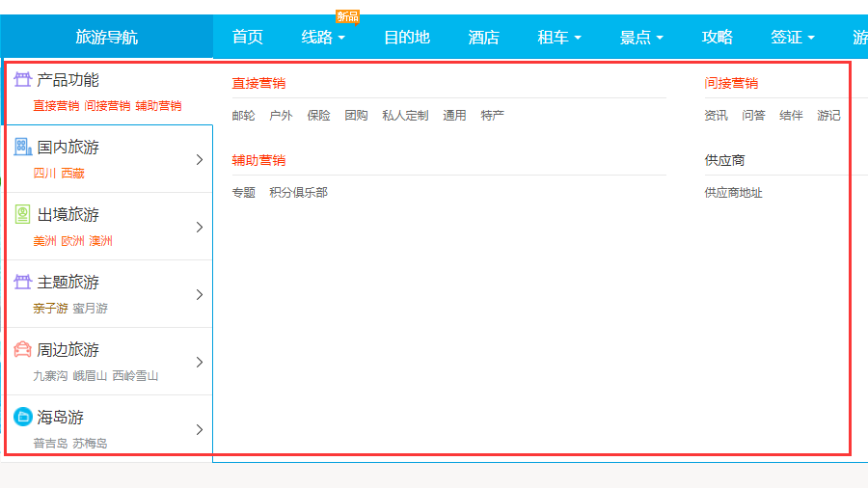
Task: Open the 目的地 navigation item
Action: click(407, 38)
